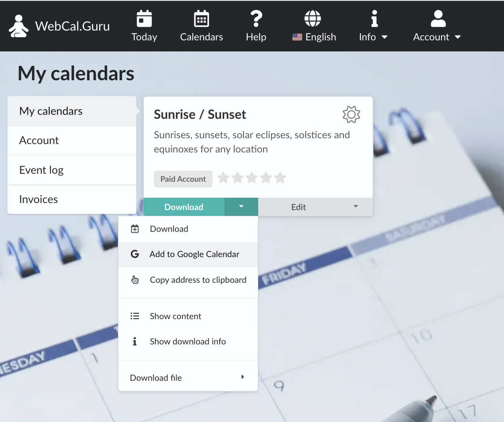Rate the calendar with five stars
Image resolution: width=504 pixels, height=422 pixels.
(280, 177)
